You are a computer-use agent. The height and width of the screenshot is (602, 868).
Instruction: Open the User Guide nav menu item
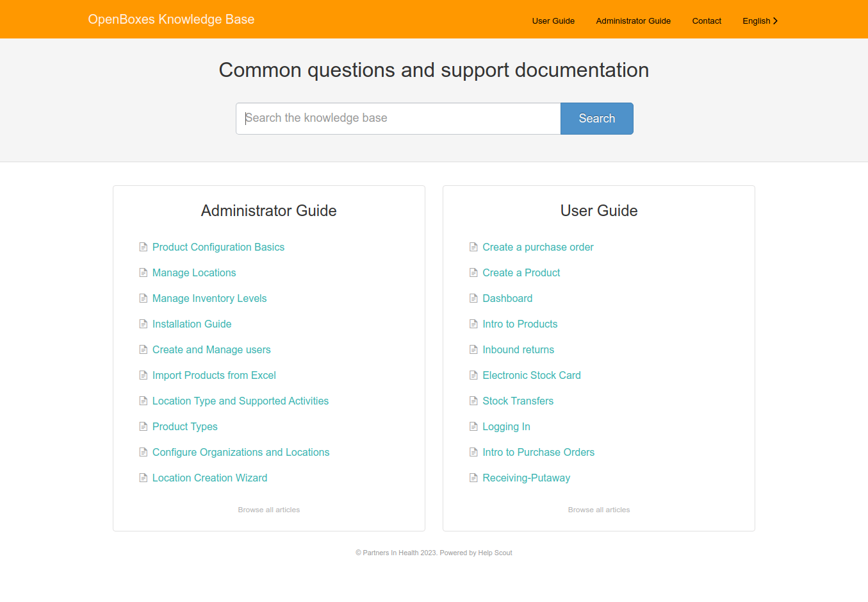point(553,21)
